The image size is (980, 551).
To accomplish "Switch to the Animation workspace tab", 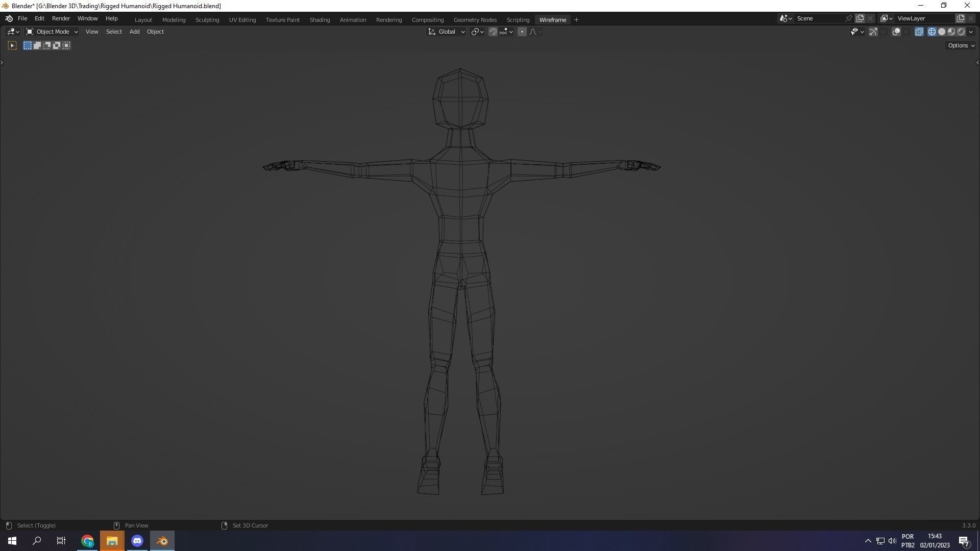I will (x=353, y=20).
